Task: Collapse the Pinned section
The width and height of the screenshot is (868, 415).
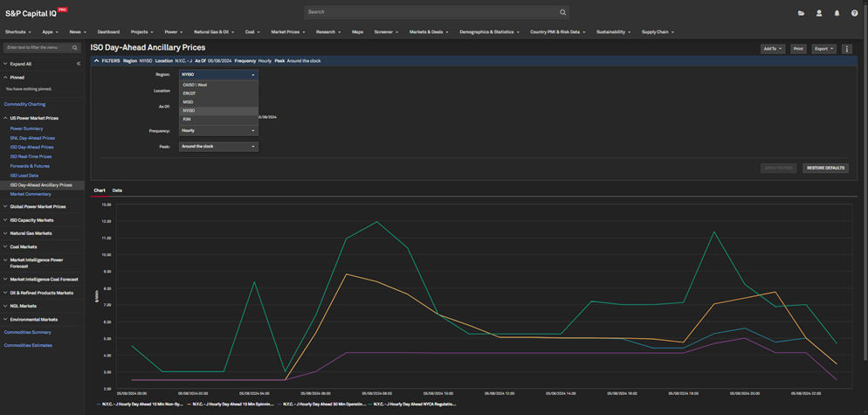Action: pos(5,78)
